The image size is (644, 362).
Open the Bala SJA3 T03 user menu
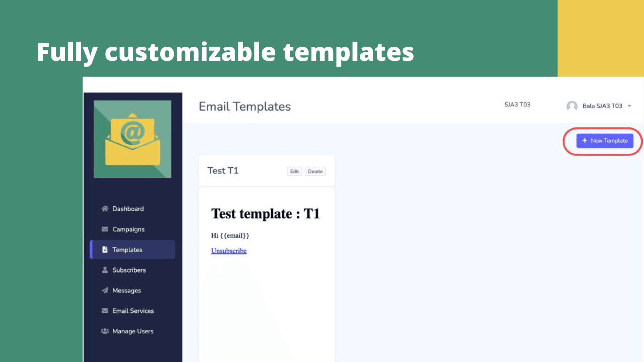(602, 106)
